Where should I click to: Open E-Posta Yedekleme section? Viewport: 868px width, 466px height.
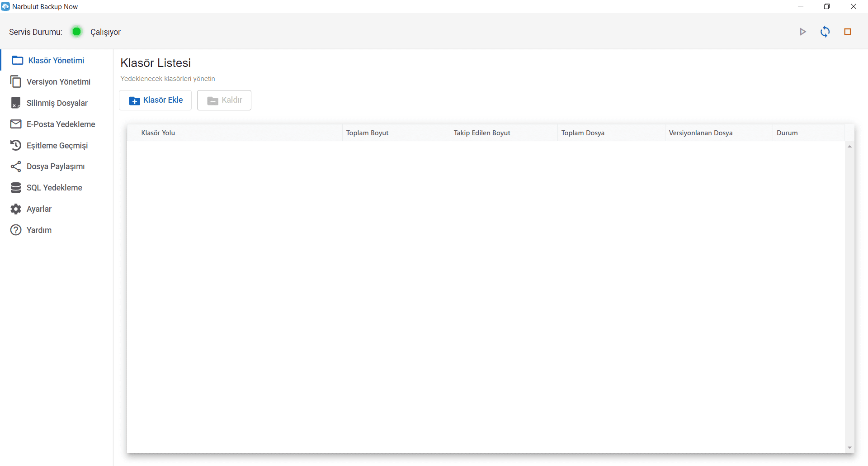coord(57,124)
